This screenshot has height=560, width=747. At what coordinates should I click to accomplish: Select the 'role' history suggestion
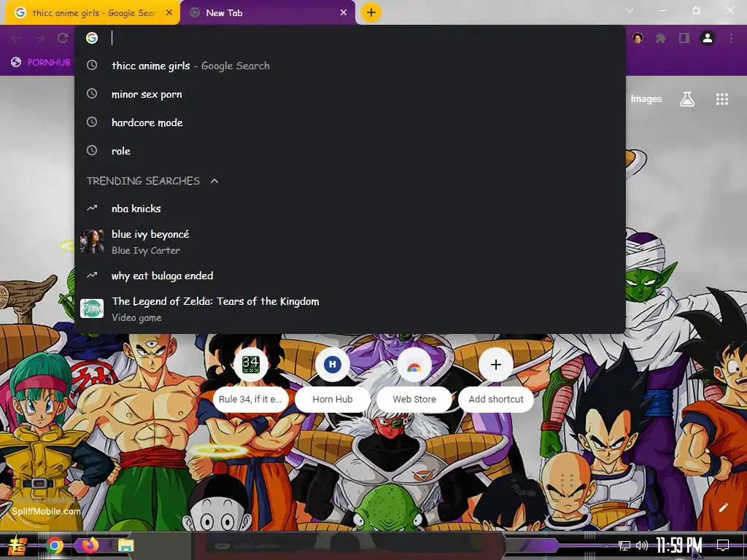pyautogui.click(x=350, y=151)
